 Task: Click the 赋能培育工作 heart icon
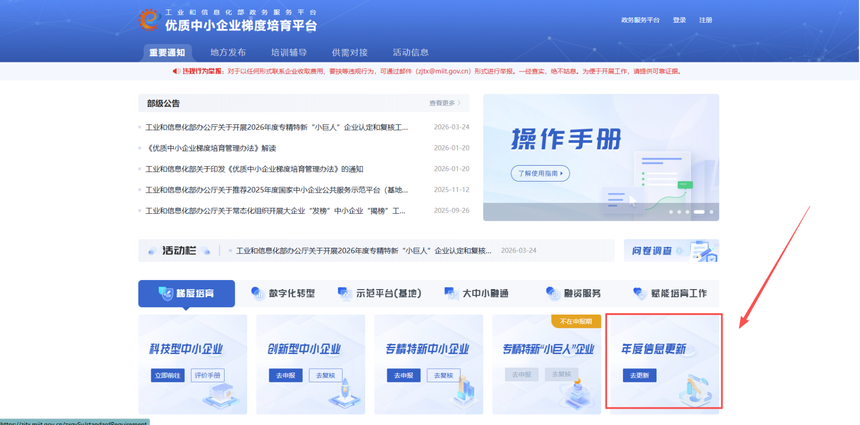pyautogui.click(x=640, y=293)
